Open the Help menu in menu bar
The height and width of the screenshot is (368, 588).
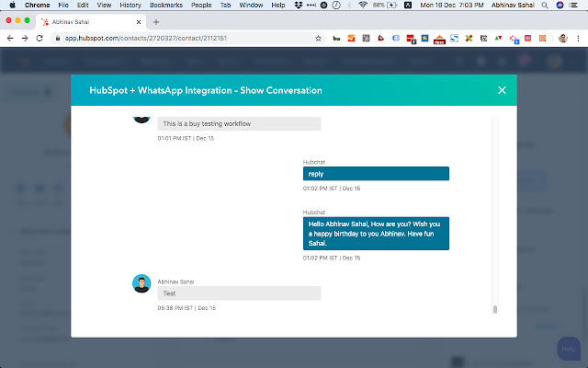click(278, 5)
